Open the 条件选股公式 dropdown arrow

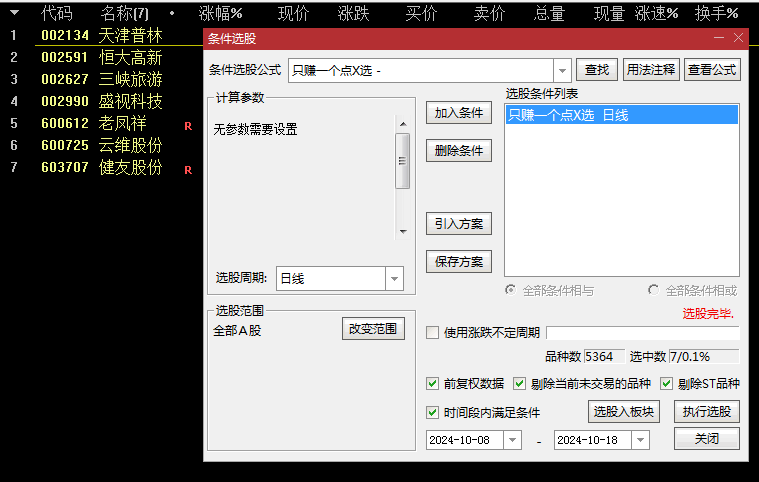click(x=562, y=71)
